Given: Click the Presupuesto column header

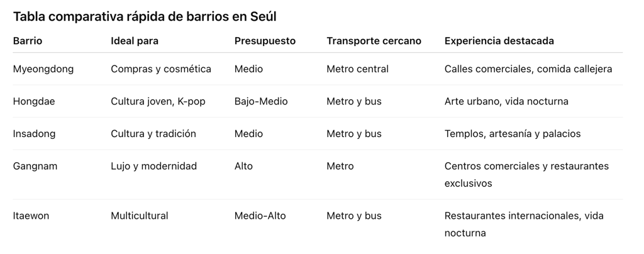Looking at the screenshot, I should coord(265,41).
